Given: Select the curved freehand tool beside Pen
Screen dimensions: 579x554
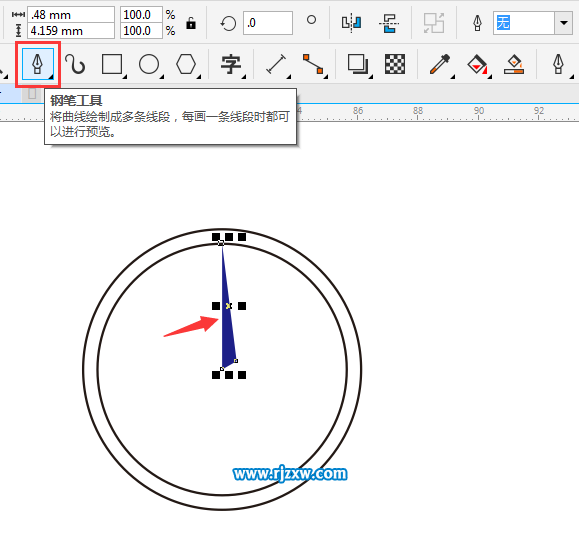Looking at the screenshot, I should [x=75, y=64].
